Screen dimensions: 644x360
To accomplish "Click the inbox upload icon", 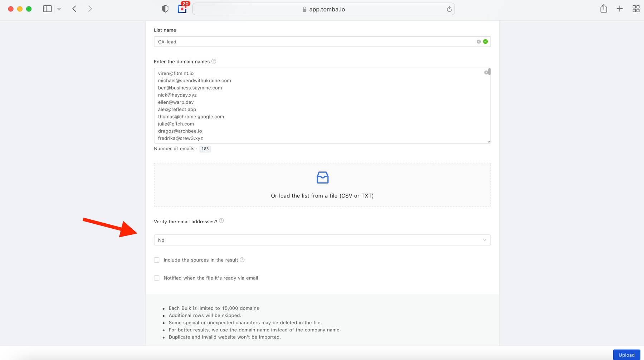I will point(322,177).
